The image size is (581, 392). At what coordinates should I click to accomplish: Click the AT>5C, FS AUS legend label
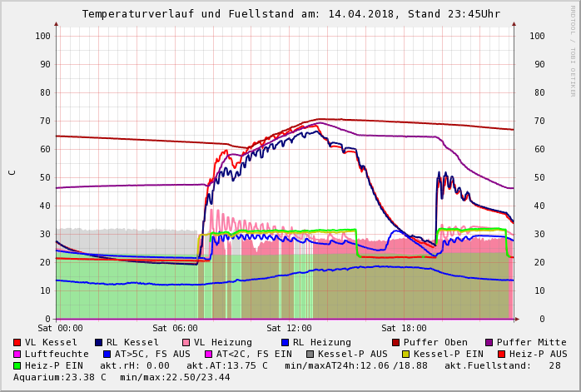[152, 354]
